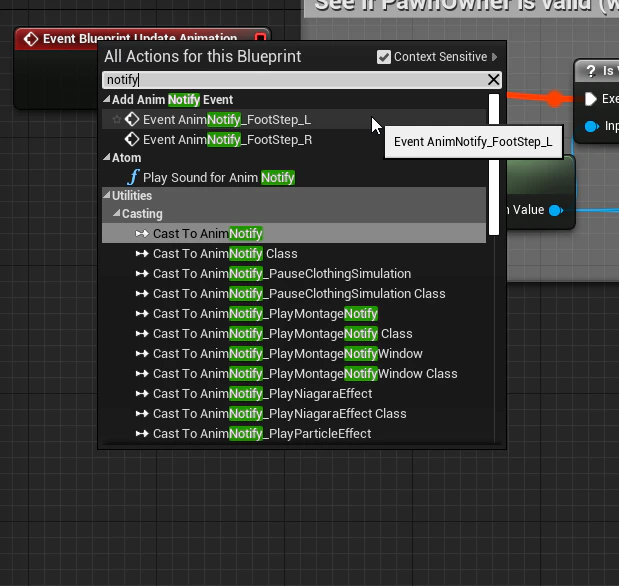Click the event diamond icon for AnimNotify_FootStep_R

tap(132, 139)
